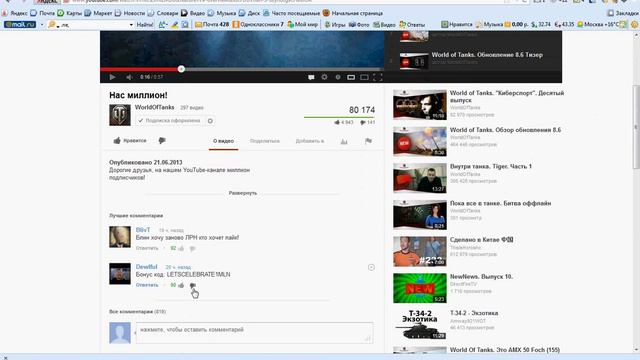Viewport: 640px width, 360px height.
Task: Open playlist item 'Обновление 8.6 Тизер'
Action: pyautogui.click(x=487, y=55)
